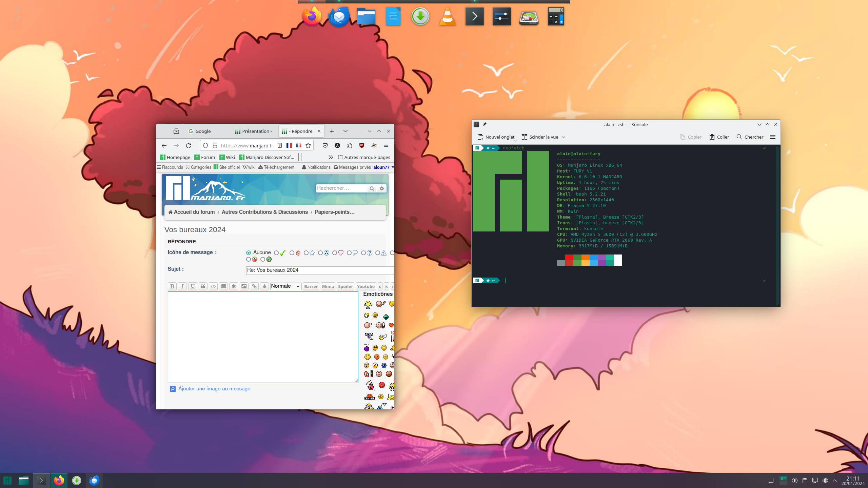Viewport: 868px width, 488px height.
Task: Click the Firefox address bar URL
Action: pos(247,145)
